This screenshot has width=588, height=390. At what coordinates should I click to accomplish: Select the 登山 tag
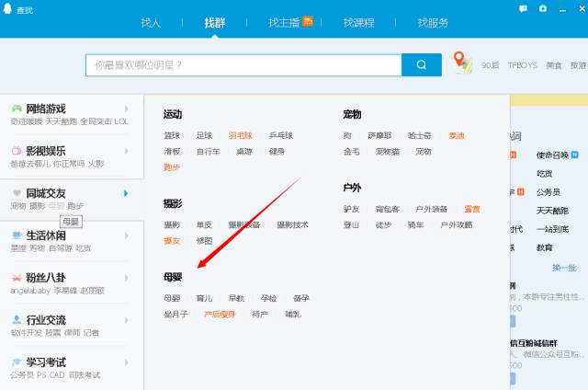(351, 224)
